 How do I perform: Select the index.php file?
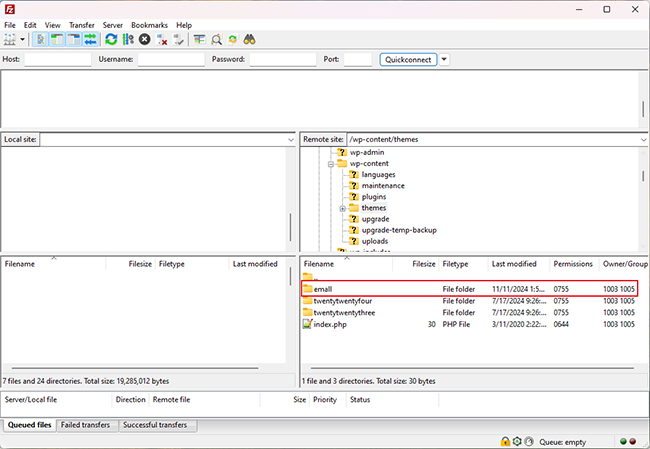469,324
